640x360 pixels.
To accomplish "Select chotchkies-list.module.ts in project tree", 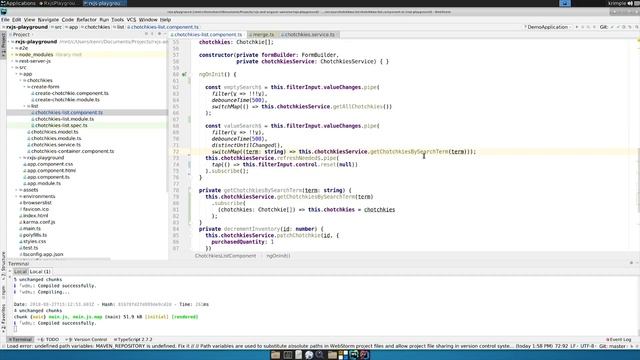I will pyautogui.click(x=62, y=119).
